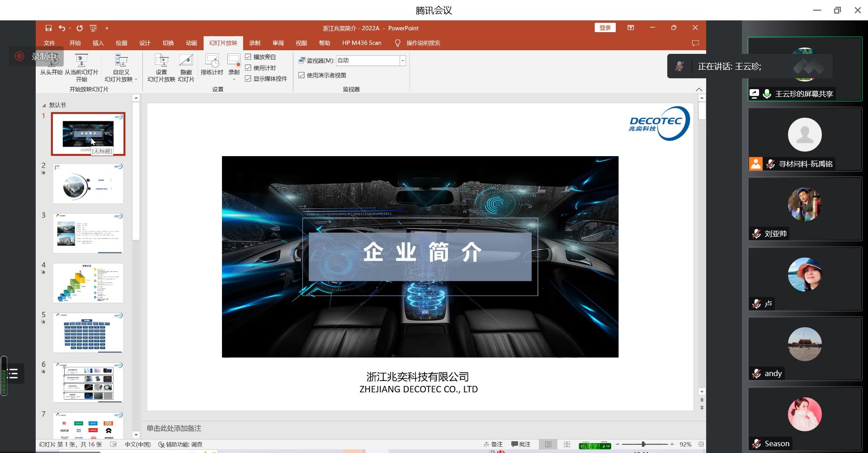Screen dimensions: 868x453
Task: Toggle the 备注 notes button in status bar
Action: pyautogui.click(x=493, y=444)
